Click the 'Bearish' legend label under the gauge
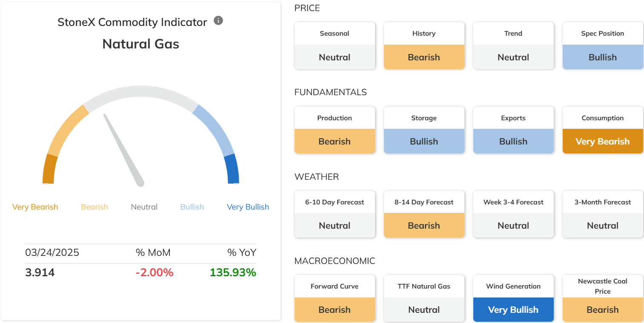Image resolution: width=644 pixels, height=323 pixels. point(94,207)
